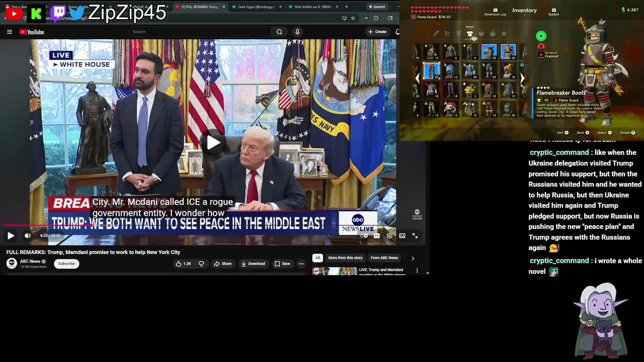Screen dimensions: 644x362
Task: Page inventory right with the white arrow
Action: point(522,78)
